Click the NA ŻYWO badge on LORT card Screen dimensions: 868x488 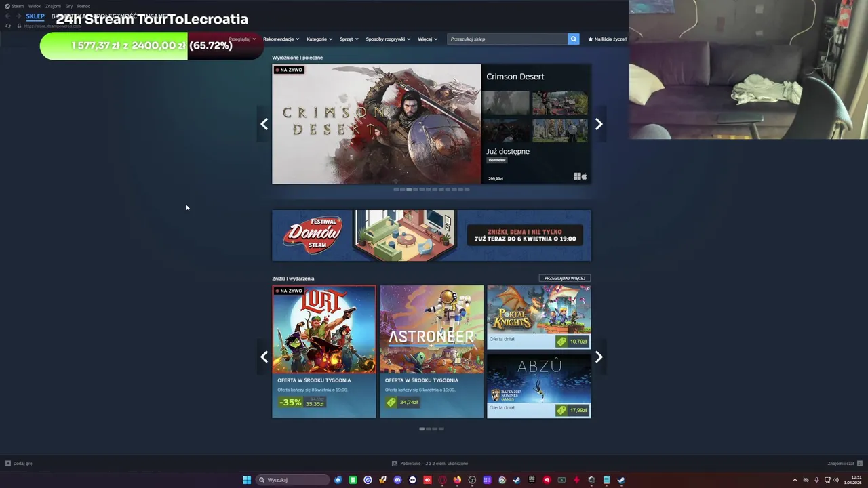pyautogui.click(x=289, y=291)
